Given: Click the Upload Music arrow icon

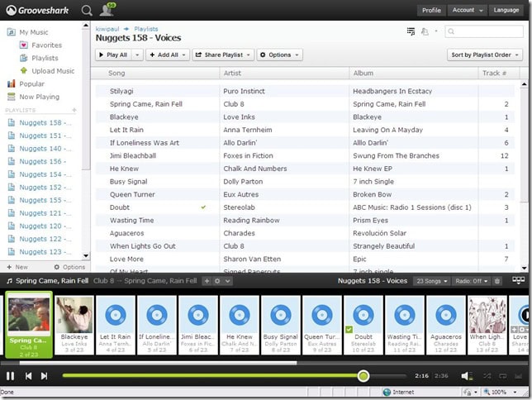Looking at the screenshot, I should point(24,70).
